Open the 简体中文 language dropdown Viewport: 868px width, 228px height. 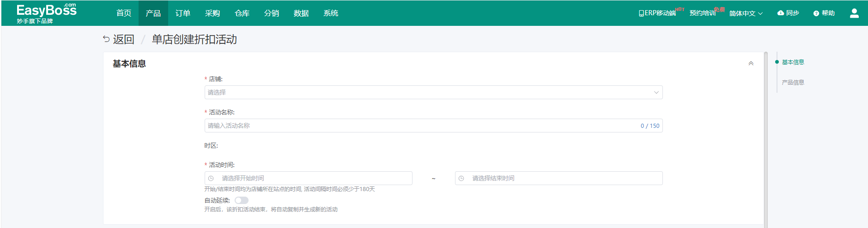(746, 13)
